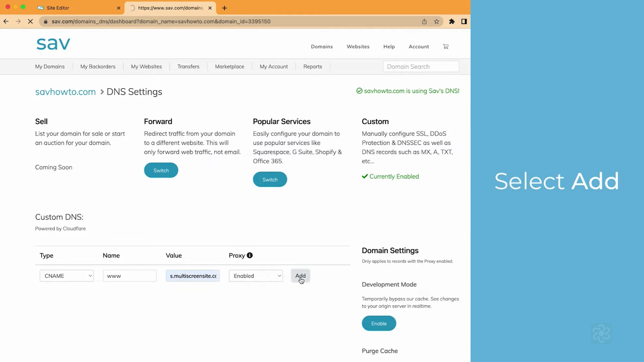Close the Site Editor tab
Viewport: 644px width, 362px height.
point(119,8)
